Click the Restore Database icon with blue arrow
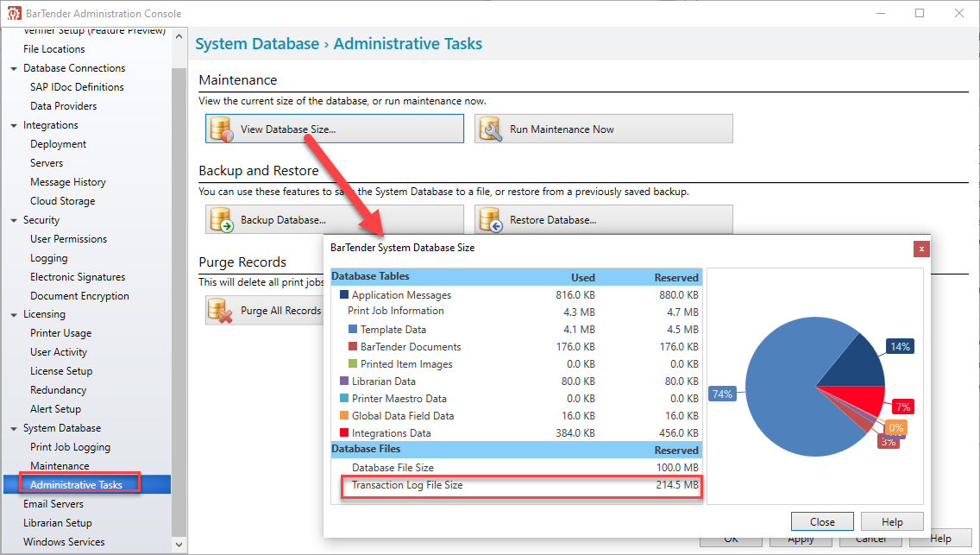Screen dimensions: 980x555 pos(491,220)
